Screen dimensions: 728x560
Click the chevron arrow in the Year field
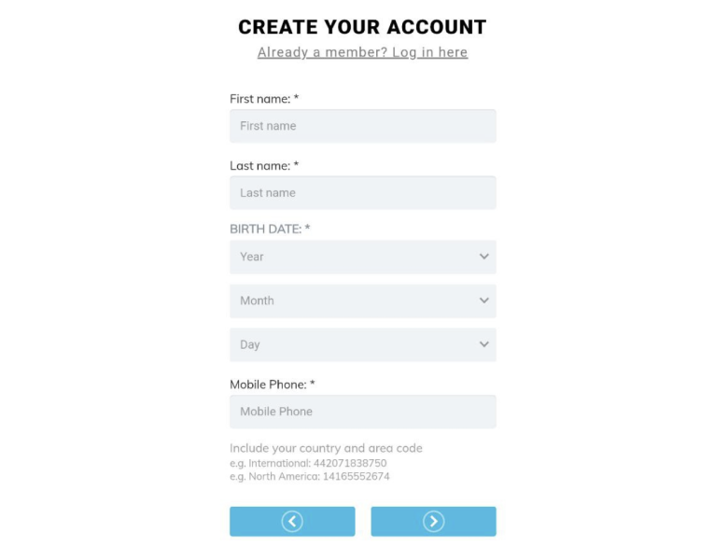click(483, 257)
